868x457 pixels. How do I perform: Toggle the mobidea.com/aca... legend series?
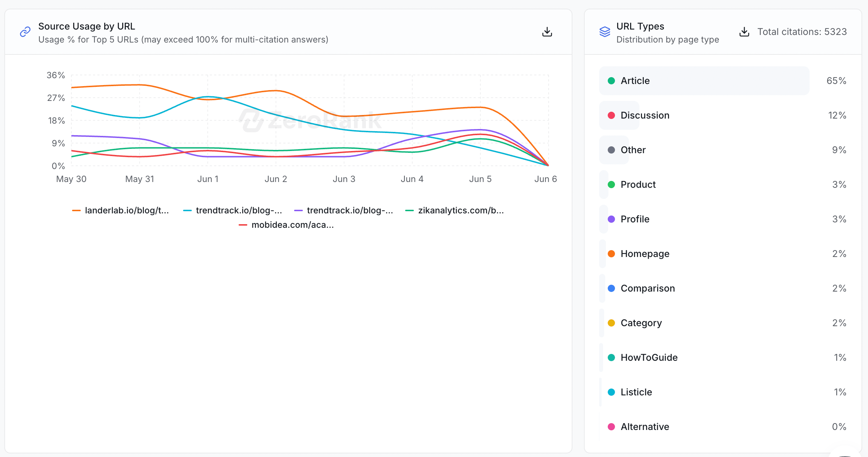click(x=286, y=225)
